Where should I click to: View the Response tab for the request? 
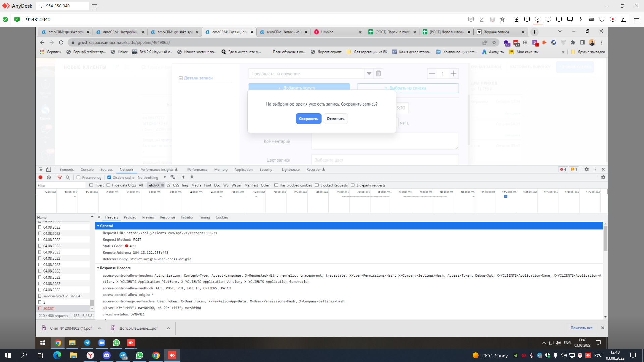tap(167, 217)
